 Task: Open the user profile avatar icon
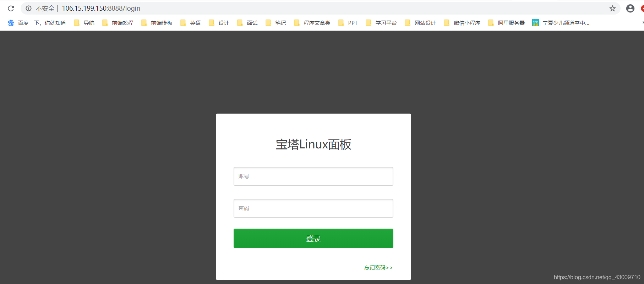630,8
